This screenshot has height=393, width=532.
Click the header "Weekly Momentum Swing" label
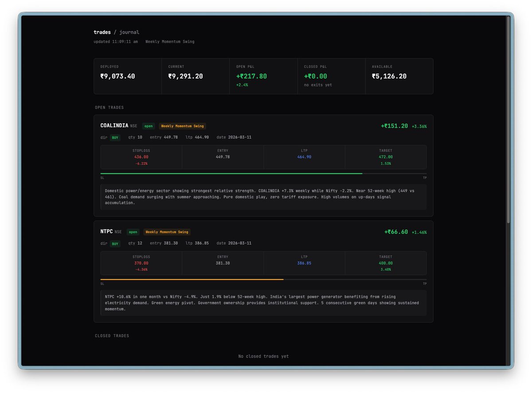[x=170, y=42]
